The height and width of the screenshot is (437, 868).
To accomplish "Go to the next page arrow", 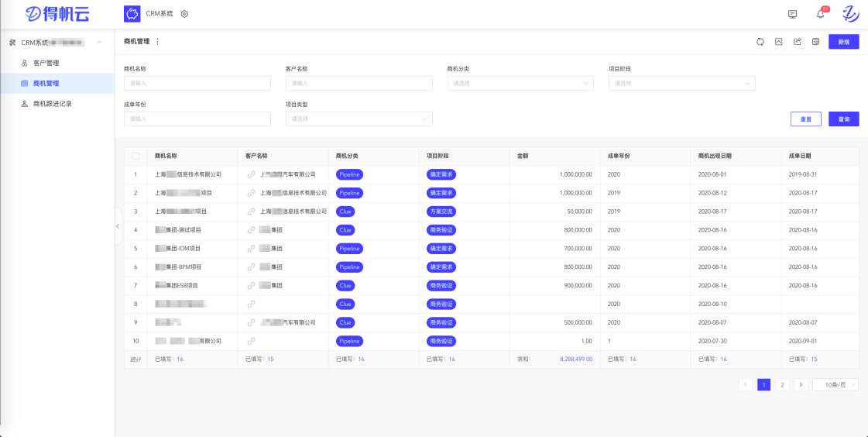I will (801, 385).
